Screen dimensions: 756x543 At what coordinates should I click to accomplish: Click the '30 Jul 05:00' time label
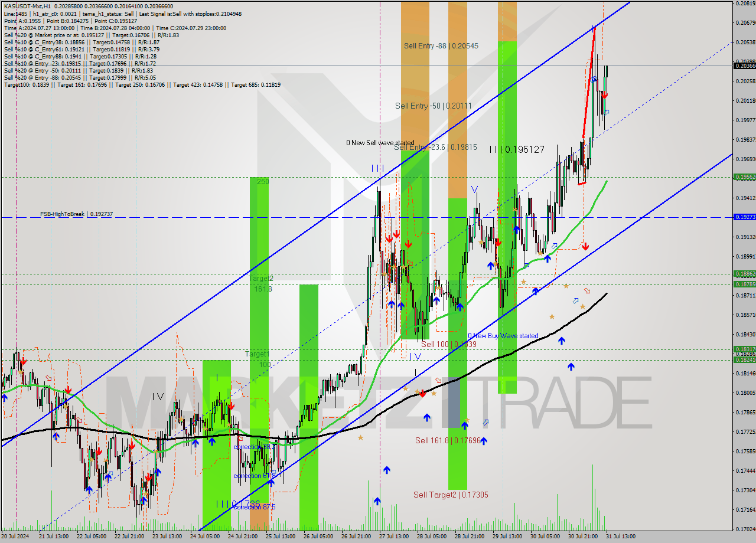pos(545,537)
